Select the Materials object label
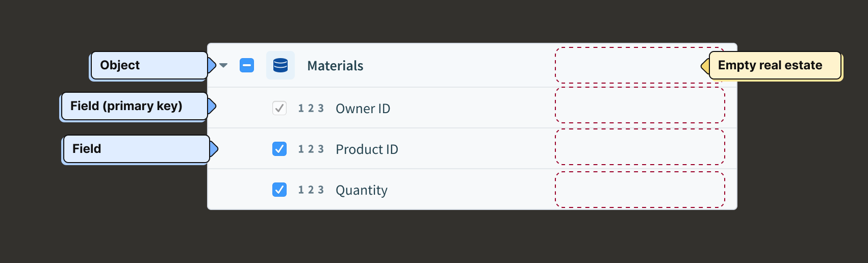868x263 pixels. tap(335, 66)
